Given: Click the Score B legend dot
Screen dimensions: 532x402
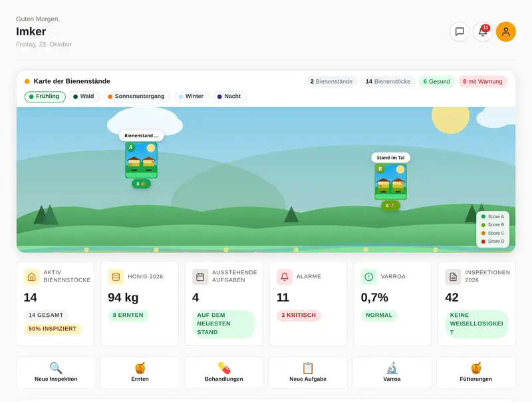Looking at the screenshot, I should click(x=483, y=225).
